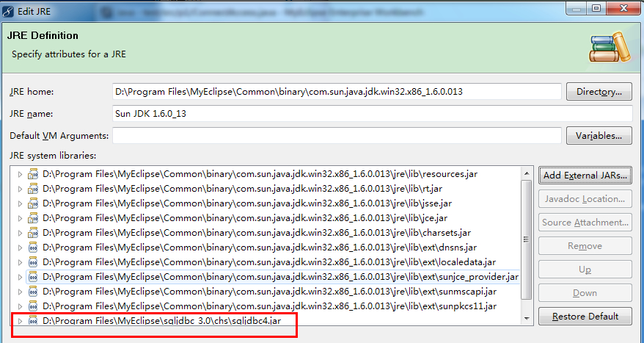
Task: Select the lib\charsets.jar path row
Action: pyautogui.click(x=257, y=233)
